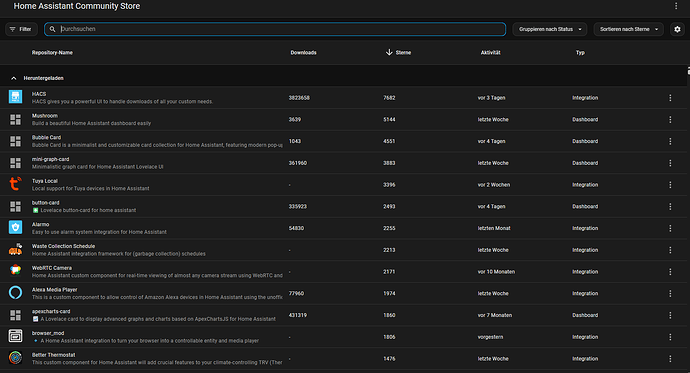Click the button-card dashboard icon
The width and height of the screenshot is (690, 373).
[x=15, y=206]
